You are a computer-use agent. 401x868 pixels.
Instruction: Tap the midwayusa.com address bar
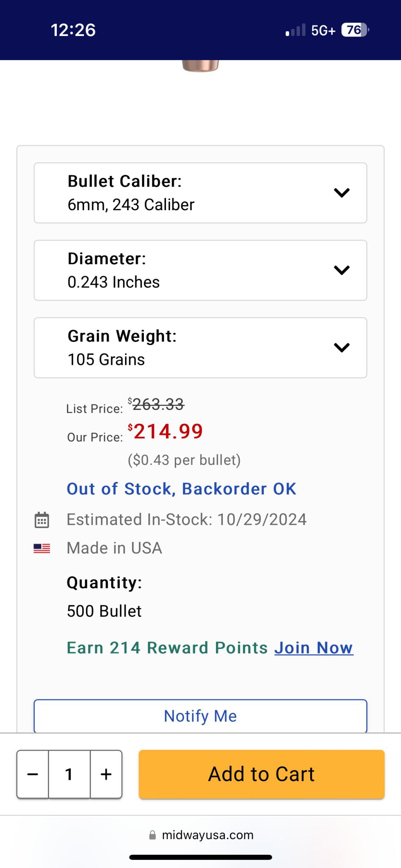(201, 835)
